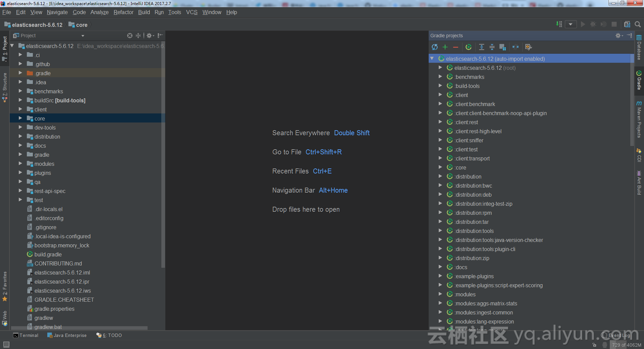Open Project Structure from the toolbar
Image resolution: width=644 pixels, height=349 pixels.
pyautogui.click(x=627, y=24)
